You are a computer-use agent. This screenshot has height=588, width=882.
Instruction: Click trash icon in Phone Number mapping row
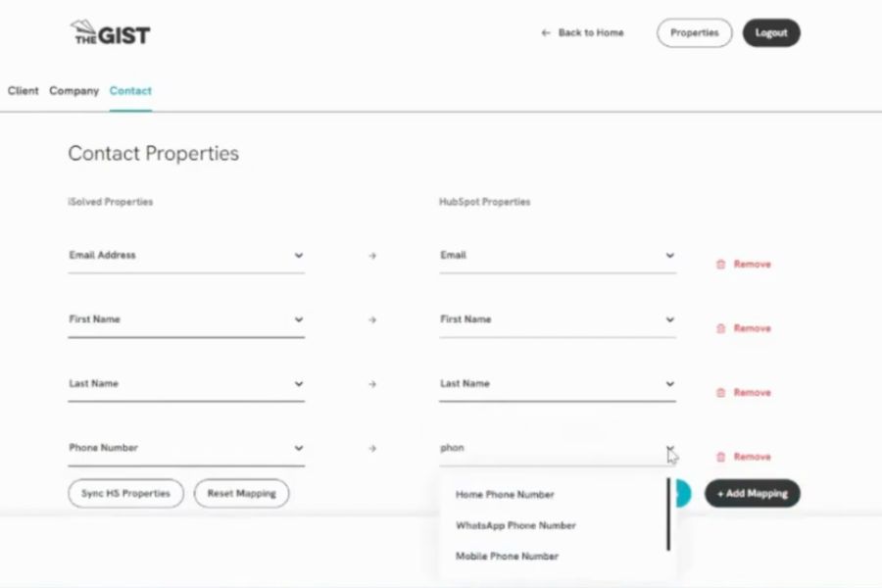point(720,457)
